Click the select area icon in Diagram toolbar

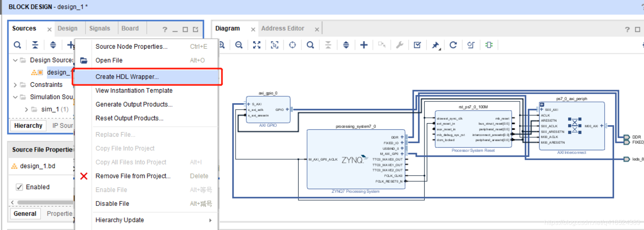(x=275, y=45)
